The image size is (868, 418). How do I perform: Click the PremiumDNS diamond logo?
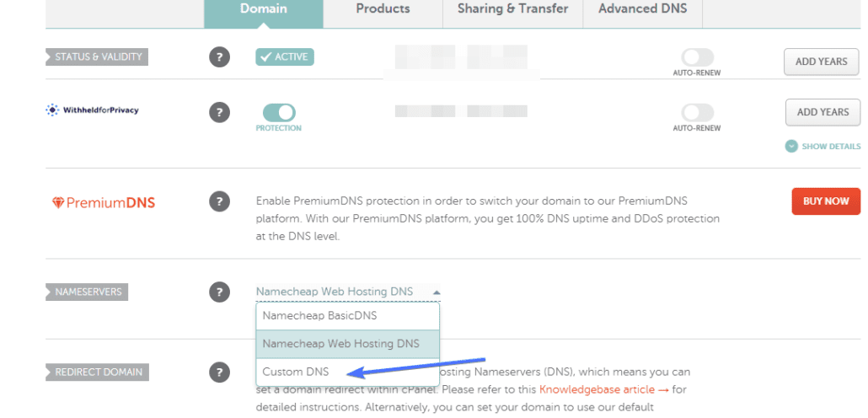pyautogui.click(x=58, y=202)
